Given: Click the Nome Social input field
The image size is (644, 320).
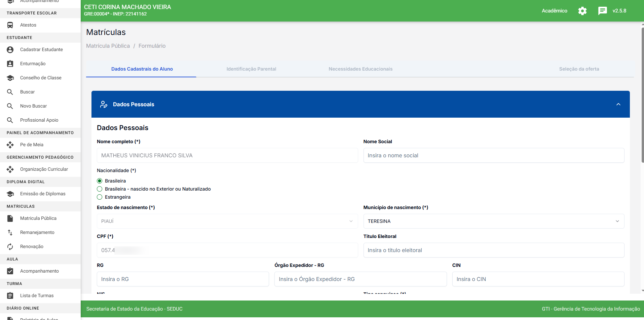Looking at the screenshot, I should click(493, 155).
